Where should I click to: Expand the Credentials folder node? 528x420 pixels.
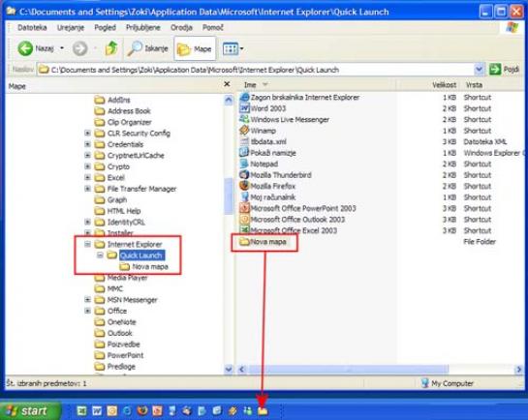point(87,144)
